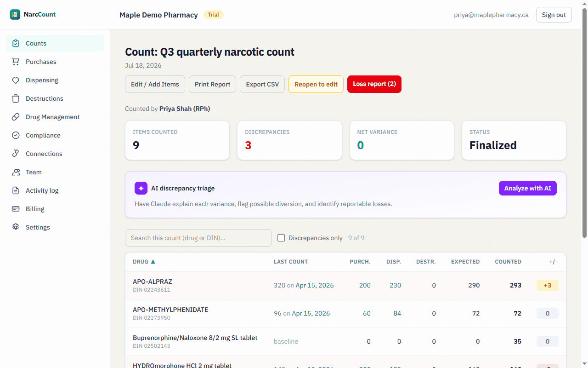Click the Dispensing heart icon

pos(16,80)
